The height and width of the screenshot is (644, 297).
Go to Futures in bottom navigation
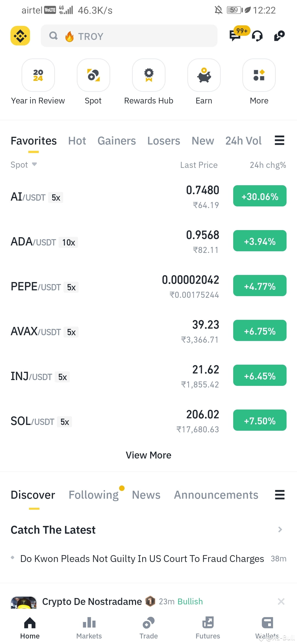[x=208, y=628]
